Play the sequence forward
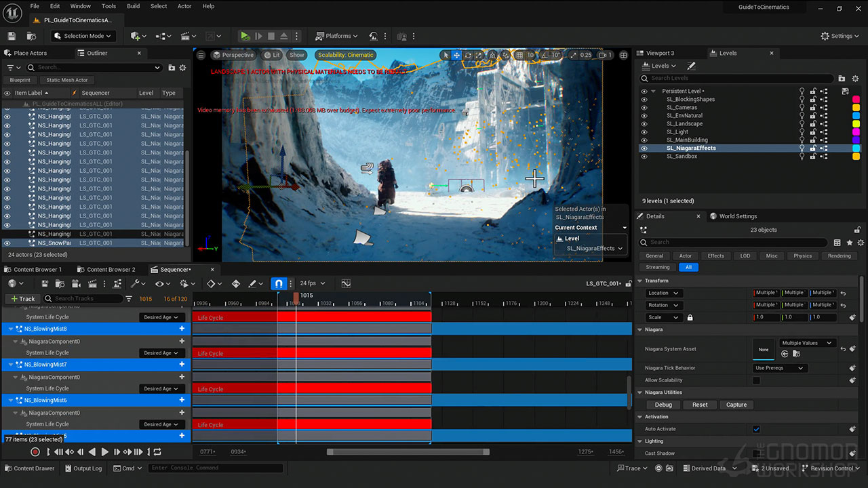 click(104, 452)
